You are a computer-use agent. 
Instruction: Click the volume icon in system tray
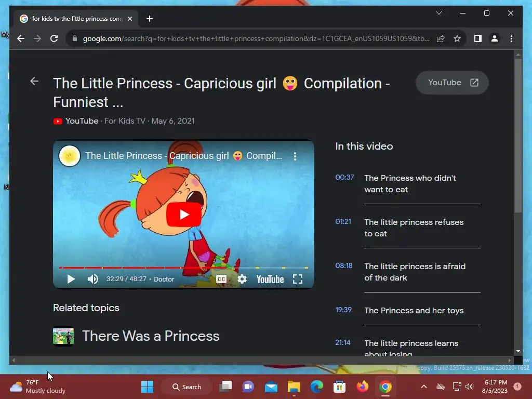point(469,387)
